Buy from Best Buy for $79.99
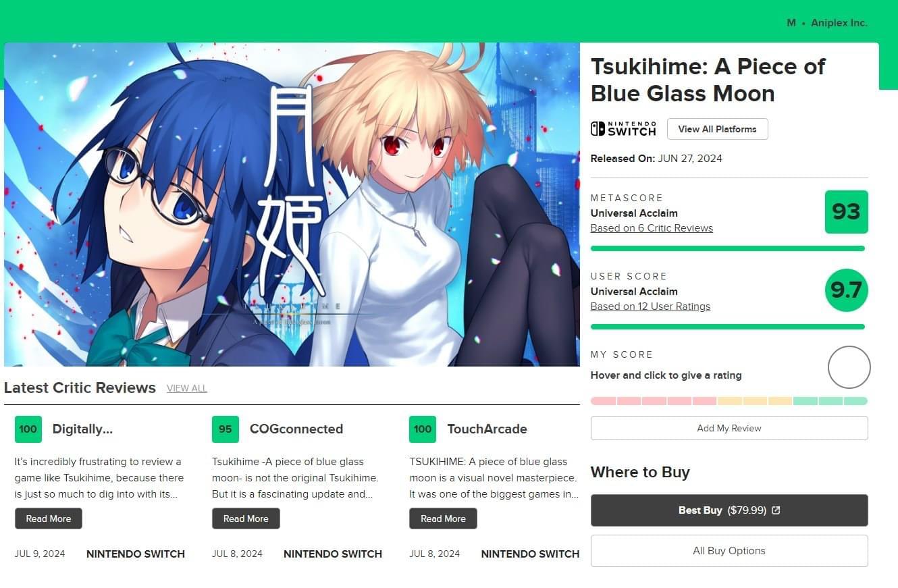This screenshot has width=898, height=588. [729, 510]
